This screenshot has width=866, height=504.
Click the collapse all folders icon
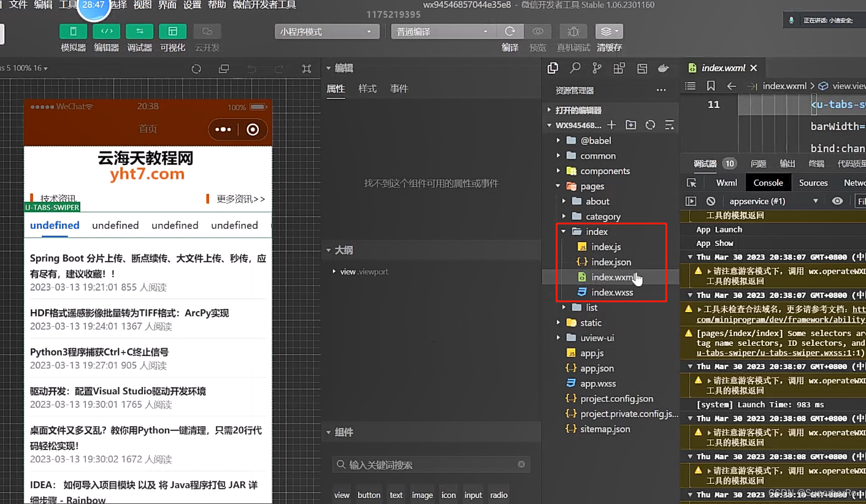[x=670, y=125]
